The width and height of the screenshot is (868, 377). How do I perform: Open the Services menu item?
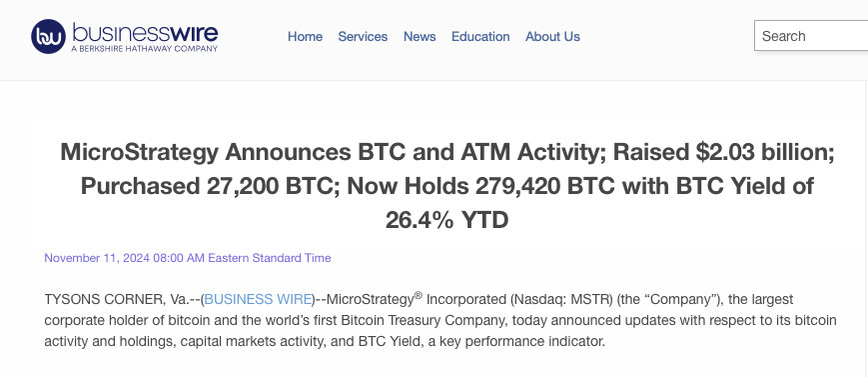[363, 37]
